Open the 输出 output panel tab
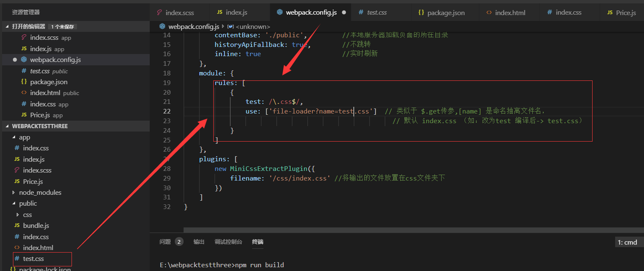644x271 pixels. (199, 242)
